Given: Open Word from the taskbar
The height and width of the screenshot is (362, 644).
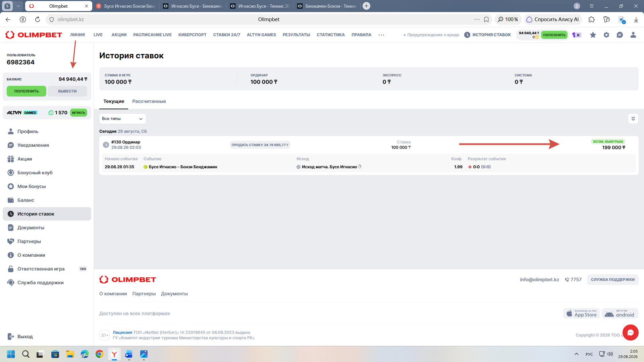Looking at the screenshot, I should (129, 354).
